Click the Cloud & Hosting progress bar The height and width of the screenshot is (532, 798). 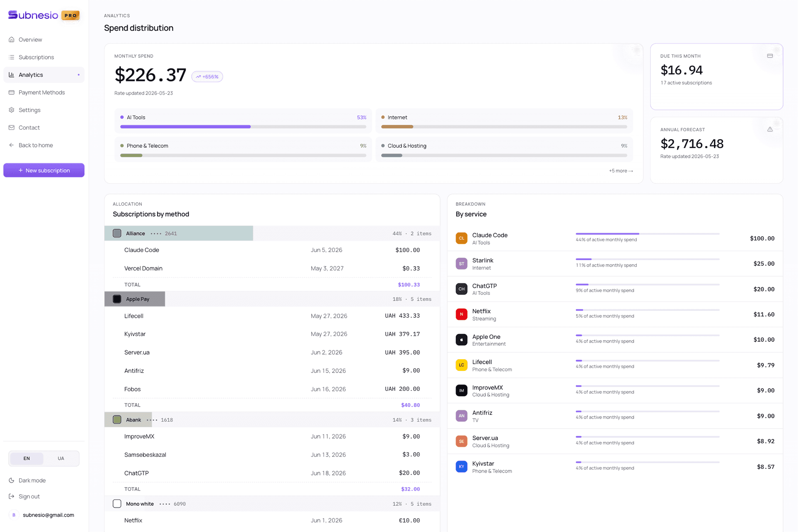click(504, 155)
